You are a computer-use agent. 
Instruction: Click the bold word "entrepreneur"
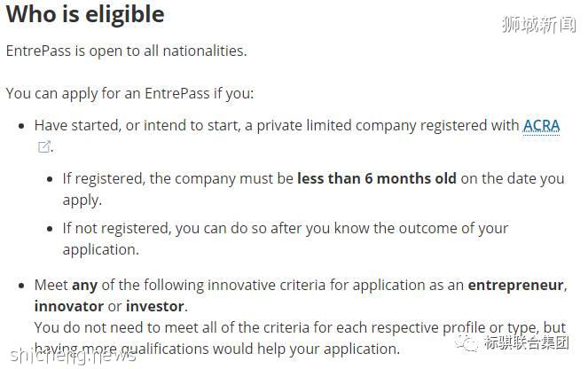[x=515, y=286]
